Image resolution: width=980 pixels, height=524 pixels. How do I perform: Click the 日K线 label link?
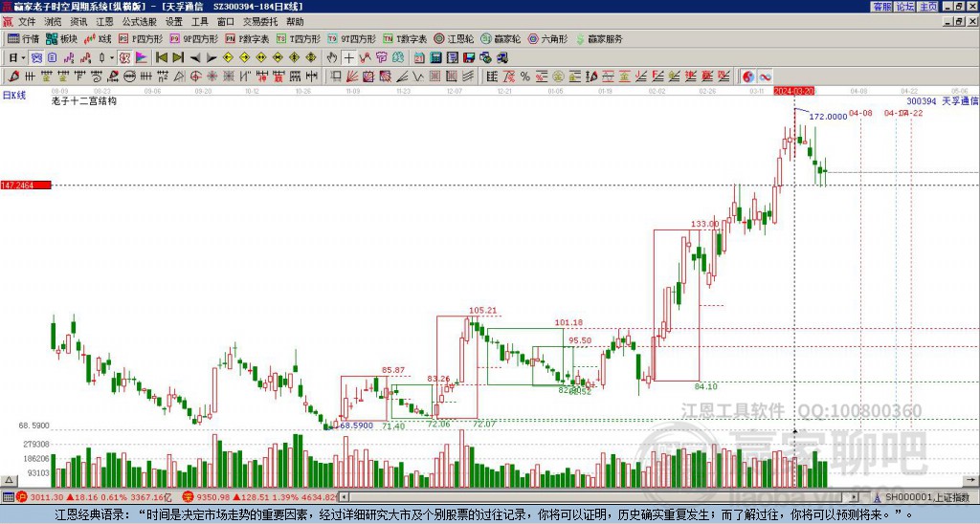pyautogui.click(x=13, y=96)
